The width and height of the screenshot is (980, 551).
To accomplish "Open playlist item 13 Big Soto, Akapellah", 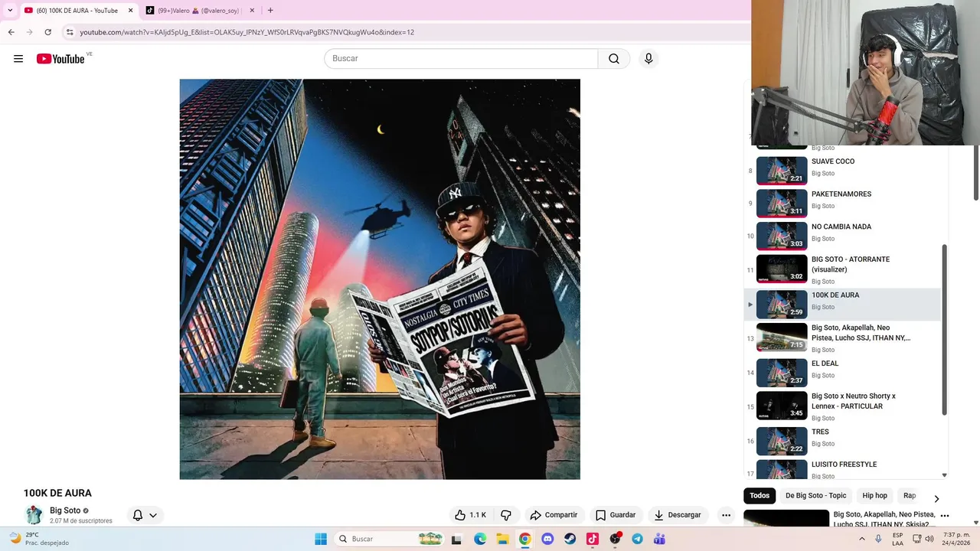I will (842, 338).
